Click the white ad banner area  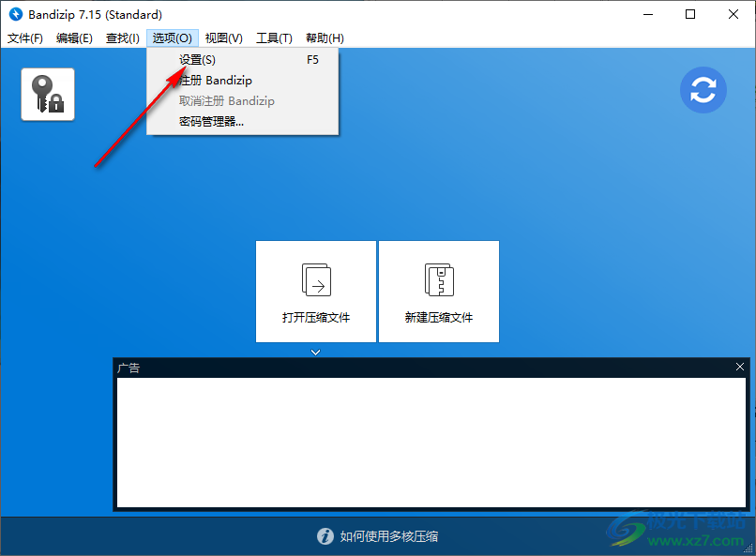[x=431, y=443]
